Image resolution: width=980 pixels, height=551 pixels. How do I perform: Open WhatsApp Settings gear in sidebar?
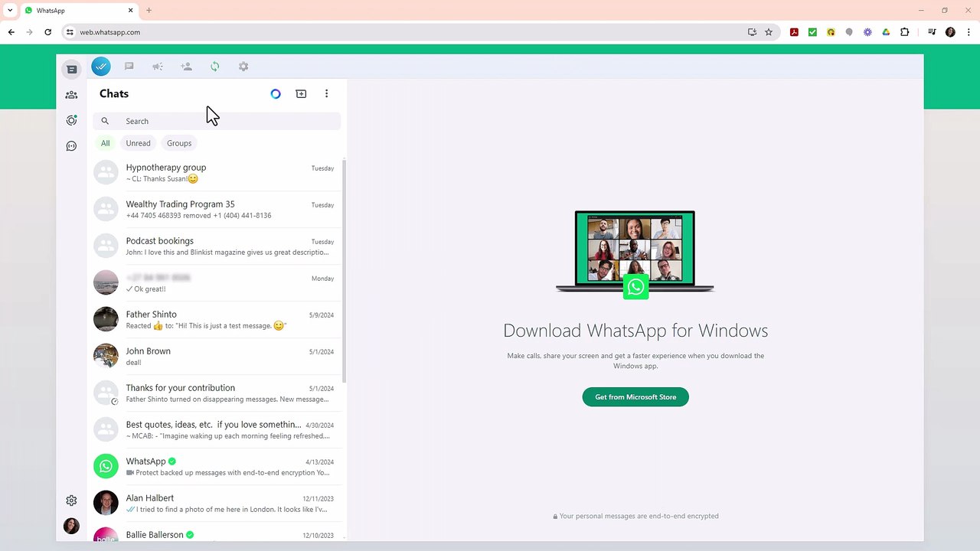tap(71, 500)
